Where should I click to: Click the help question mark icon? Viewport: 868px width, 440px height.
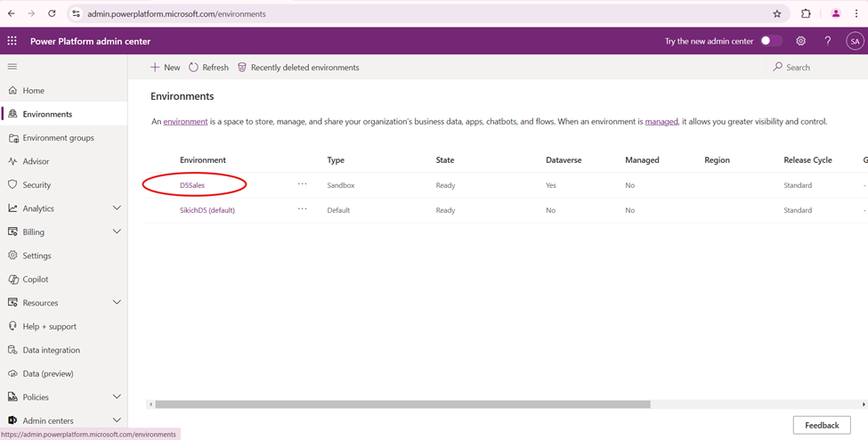[827, 41]
